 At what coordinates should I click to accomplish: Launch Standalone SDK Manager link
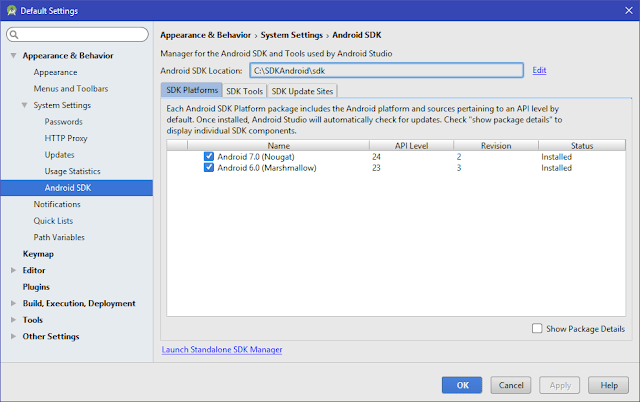click(x=222, y=350)
